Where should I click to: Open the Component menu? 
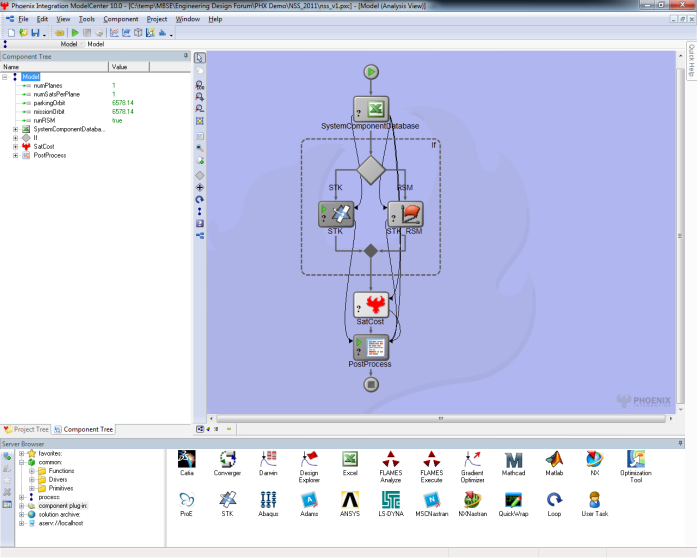(x=121, y=19)
